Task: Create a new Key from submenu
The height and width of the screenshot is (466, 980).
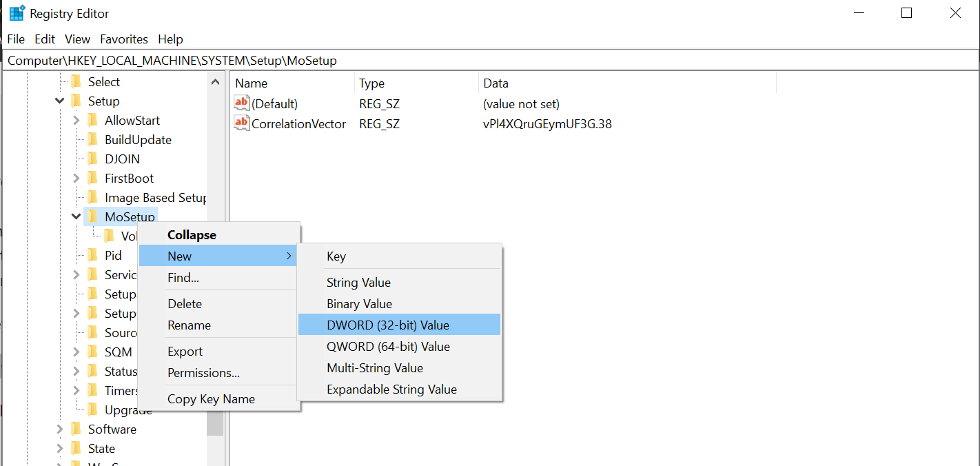Action: coord(336,256)
